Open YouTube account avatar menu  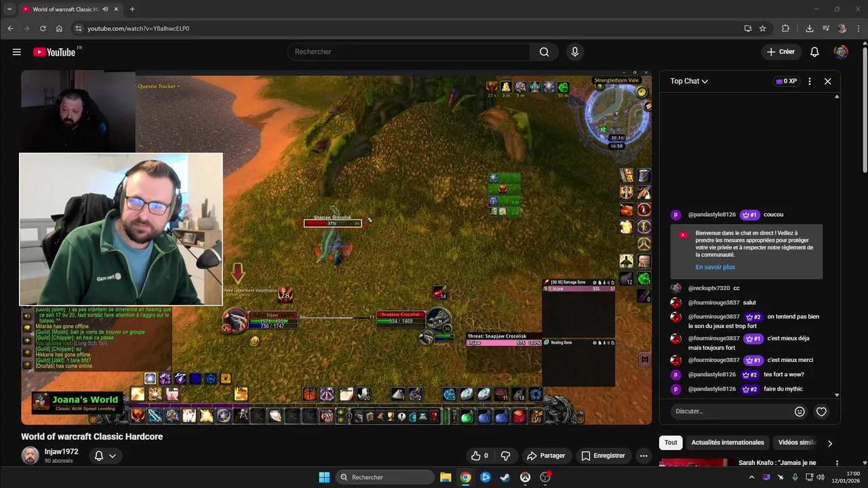coord(841,52)
